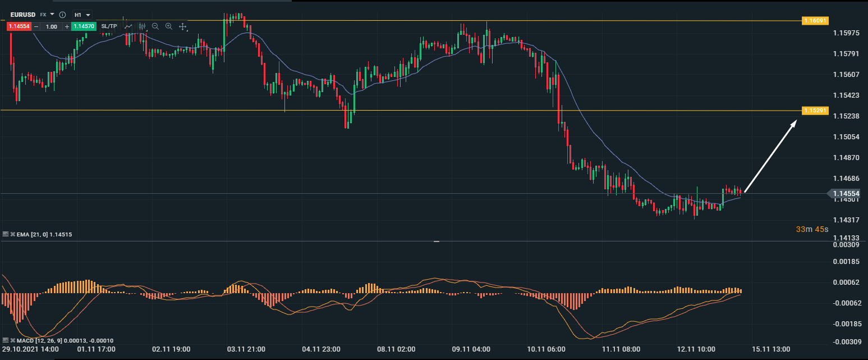Expand the EURUSD FX symbol dropdown
This screenshot has width=868, height=360.
[52, 14]
